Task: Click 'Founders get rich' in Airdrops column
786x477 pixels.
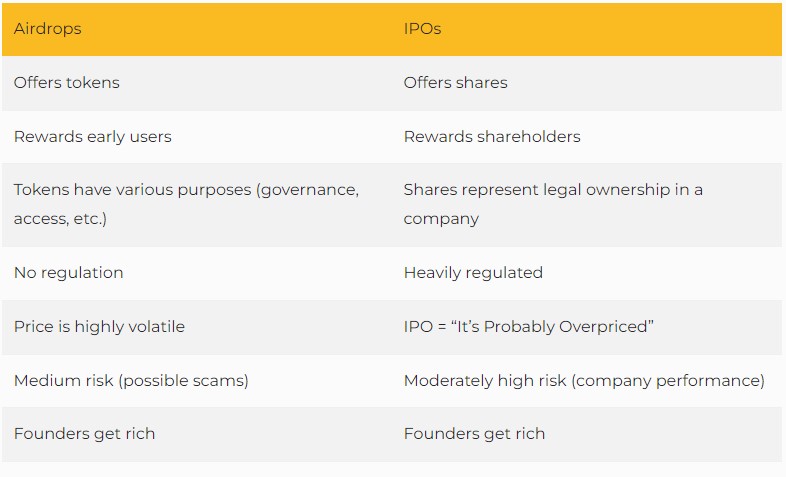Action: click(84, 434)
